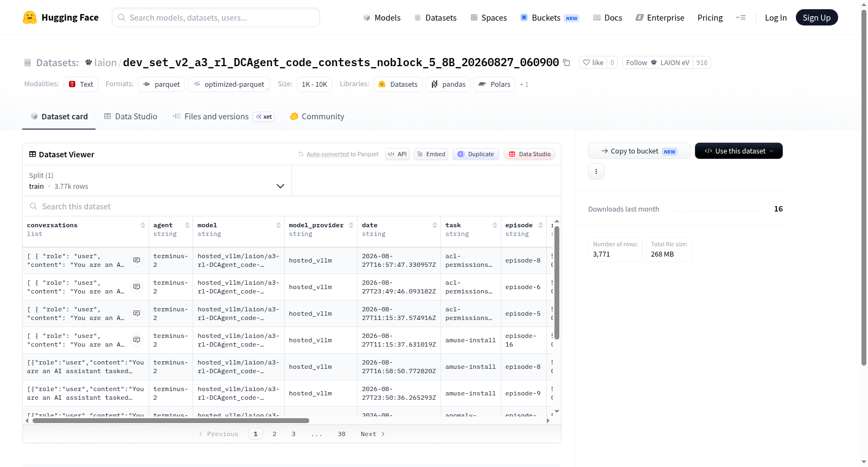Open Data Studio from the viewer header
This screenshot has width=868, height=467.
point(529,154)
